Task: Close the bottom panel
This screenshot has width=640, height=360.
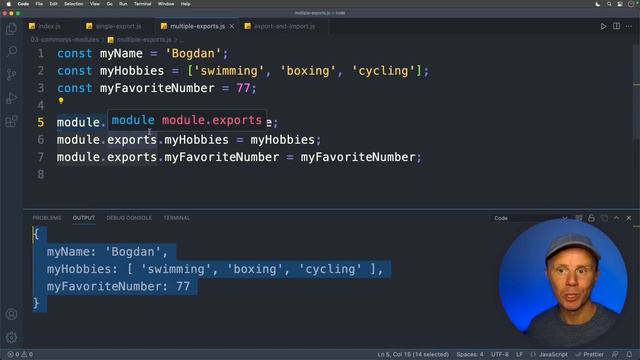Action: [629, 218]
